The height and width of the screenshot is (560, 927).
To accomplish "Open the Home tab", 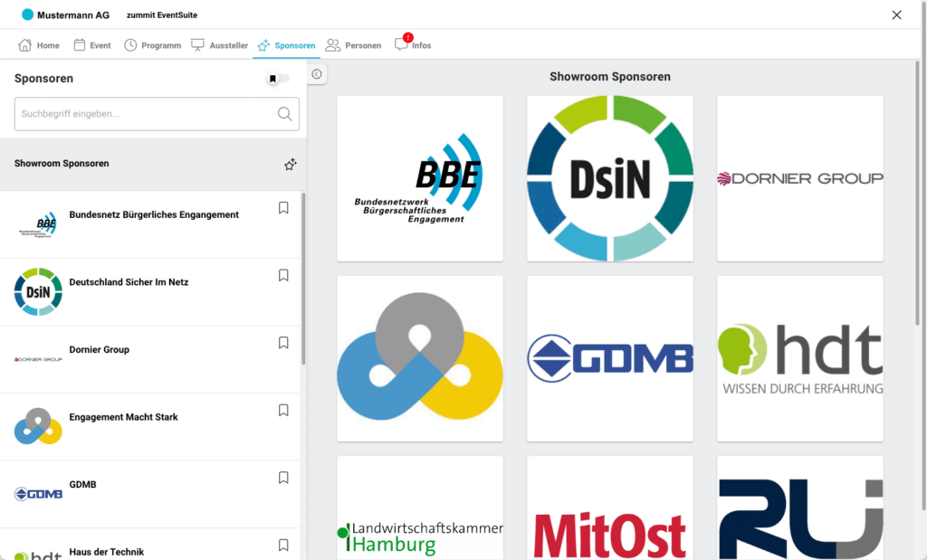I will point(39,45).
